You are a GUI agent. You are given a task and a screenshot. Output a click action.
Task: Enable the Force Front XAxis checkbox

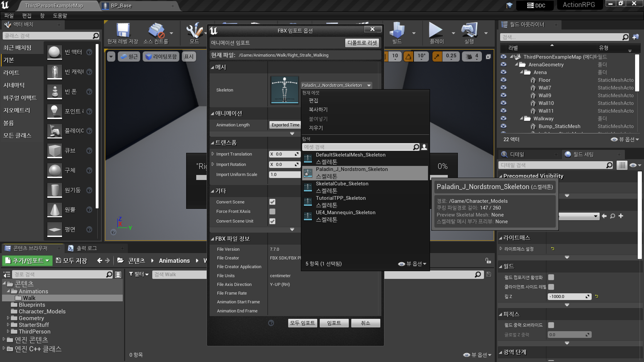272,212
